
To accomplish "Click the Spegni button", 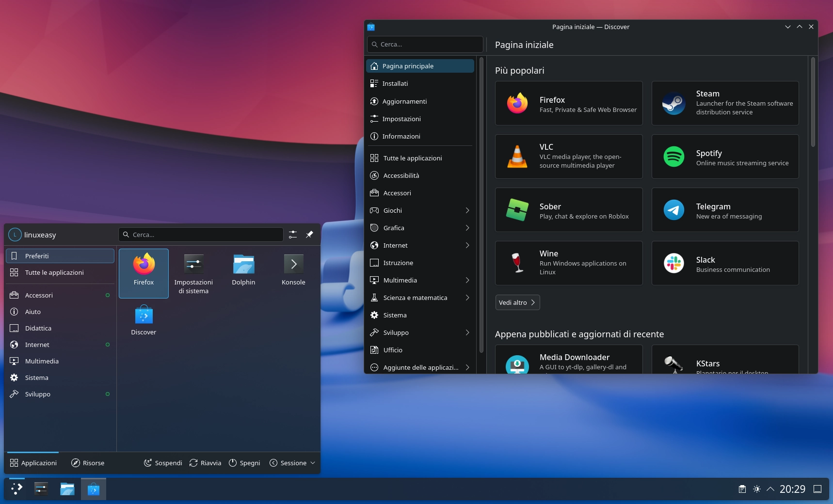I will 244,463.
